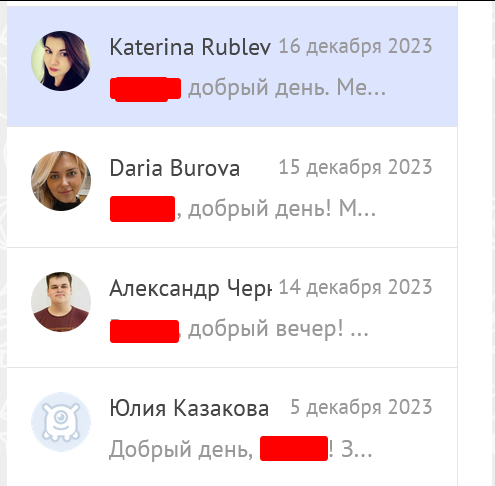Click the redacted name in Александр's preview
The image size is (495, 486).
click(x=144, y=331)
